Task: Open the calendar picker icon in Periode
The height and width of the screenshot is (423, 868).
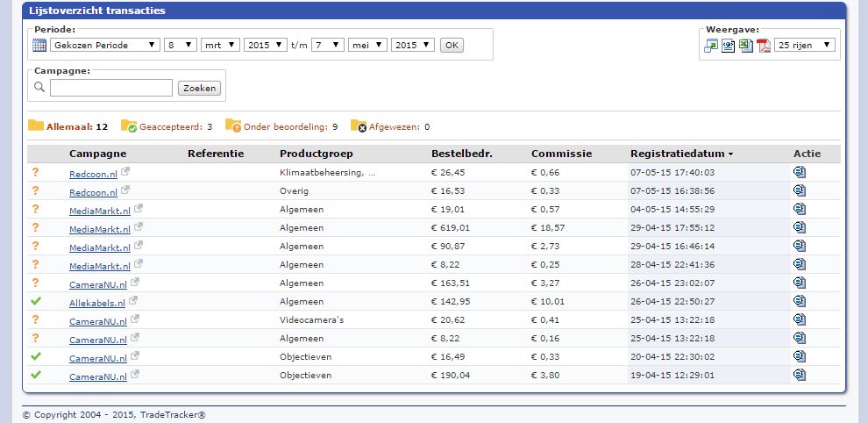Action: [x=39, y=46]
